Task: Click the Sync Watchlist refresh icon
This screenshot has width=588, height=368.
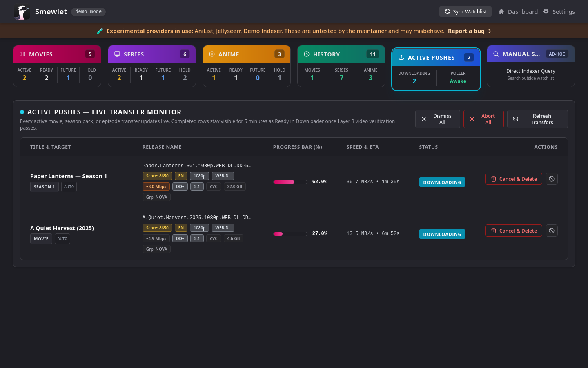Action: point(448,11)
